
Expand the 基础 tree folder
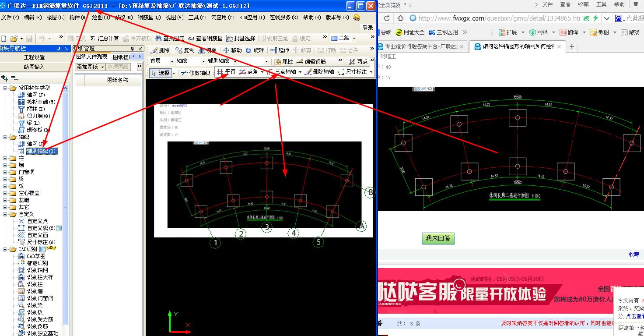5,200
